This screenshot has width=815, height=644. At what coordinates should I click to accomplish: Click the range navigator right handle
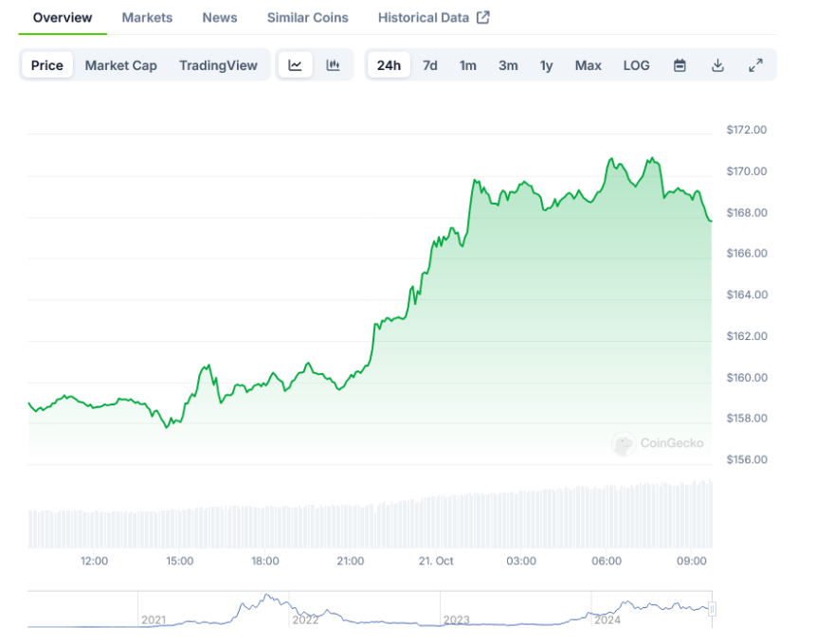(x=713, y=609)
